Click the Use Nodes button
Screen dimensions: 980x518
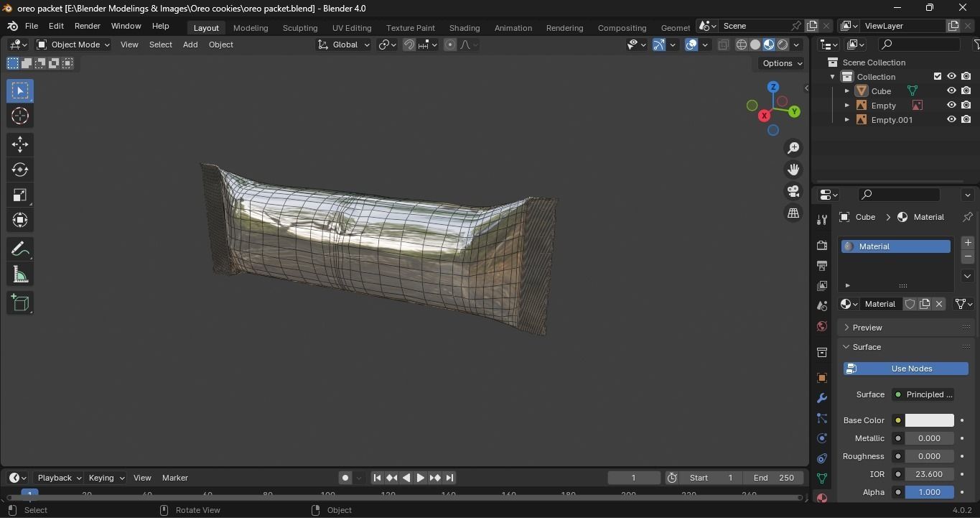pos(906,369)
